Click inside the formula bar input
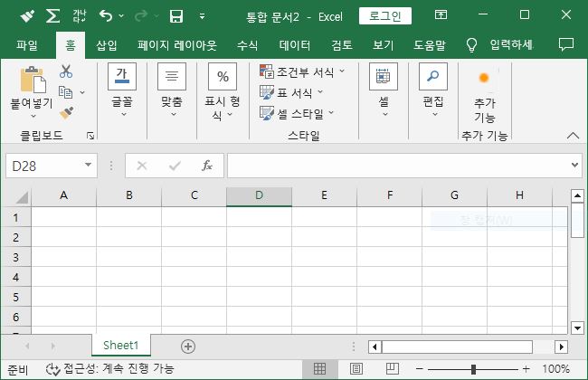Viewport: 588px width, 380px height. click(398, 166)
